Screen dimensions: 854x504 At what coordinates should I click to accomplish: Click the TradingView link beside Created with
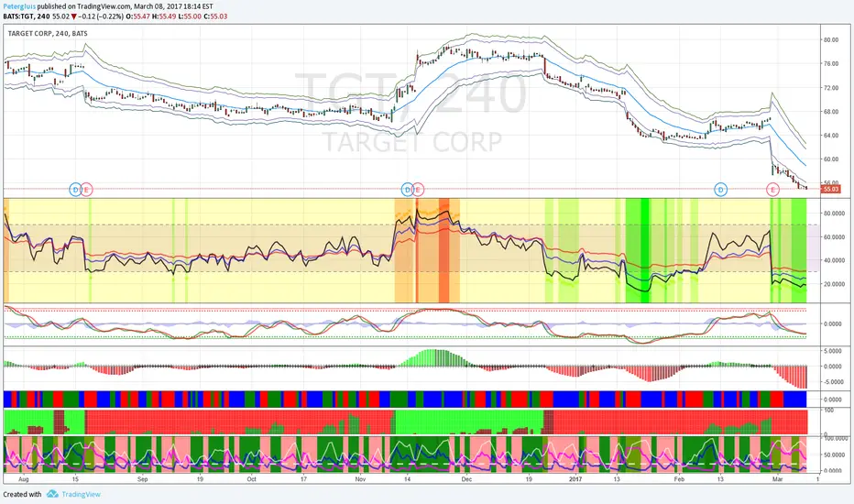click(x=82, y=494)
